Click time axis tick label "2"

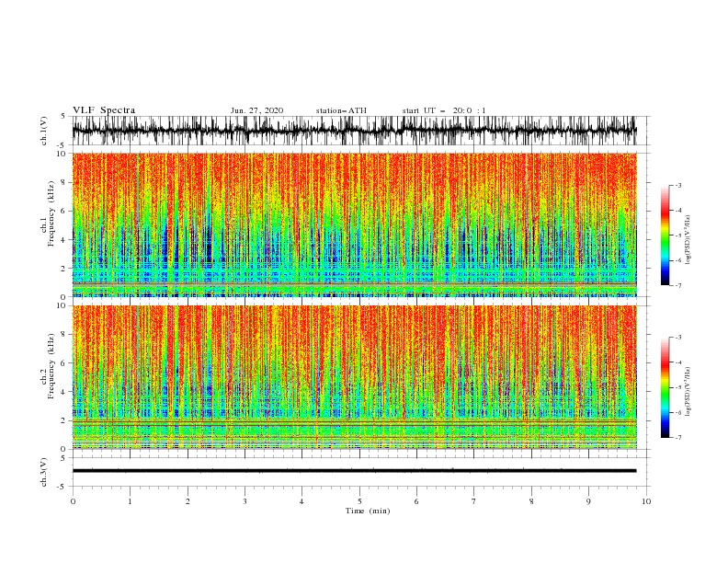pyautogui.click(x=188, y=501)
